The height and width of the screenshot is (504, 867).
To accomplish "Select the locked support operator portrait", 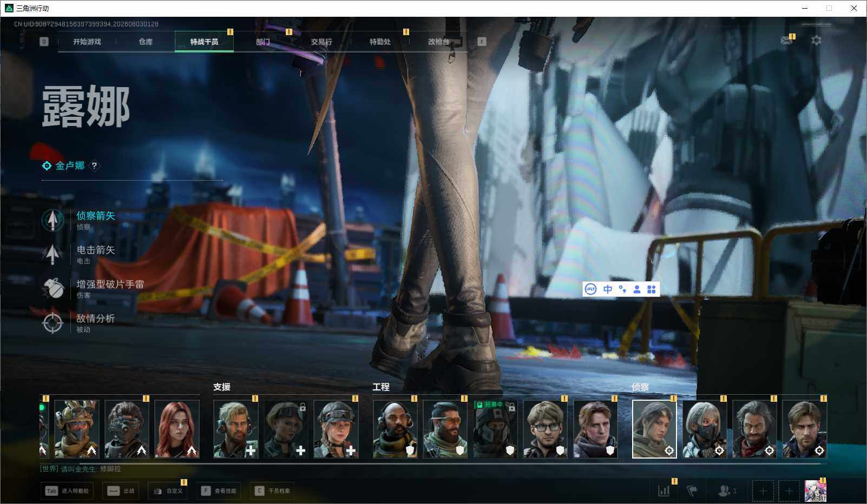I will point(286,429).
